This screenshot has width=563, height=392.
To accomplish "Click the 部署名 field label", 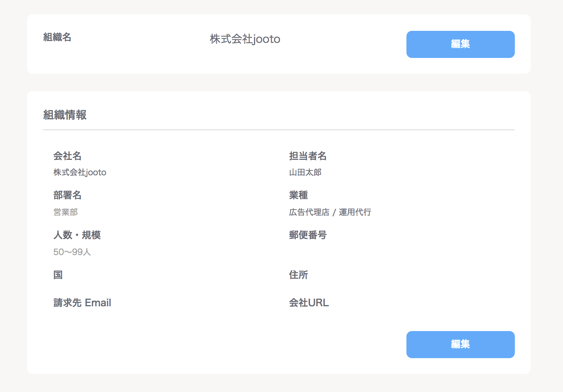I will tap(67, 195).
